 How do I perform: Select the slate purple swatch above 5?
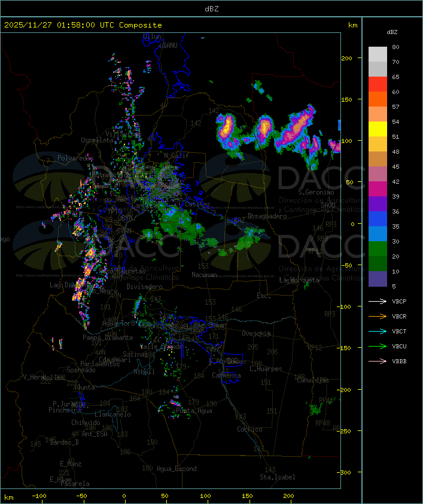click(378, 279)
